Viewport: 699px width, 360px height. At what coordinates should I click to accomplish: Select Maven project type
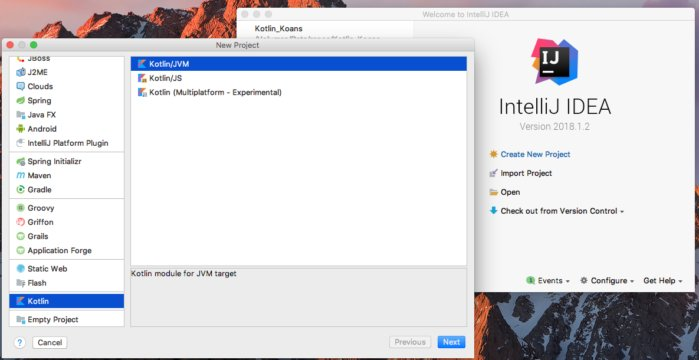(x=66, y=176)
